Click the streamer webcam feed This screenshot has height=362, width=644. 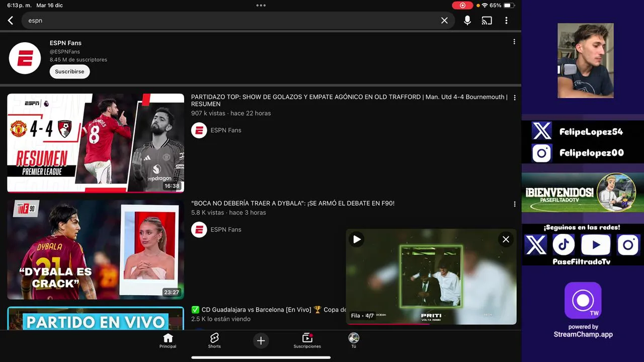click(x=586, y=60)
